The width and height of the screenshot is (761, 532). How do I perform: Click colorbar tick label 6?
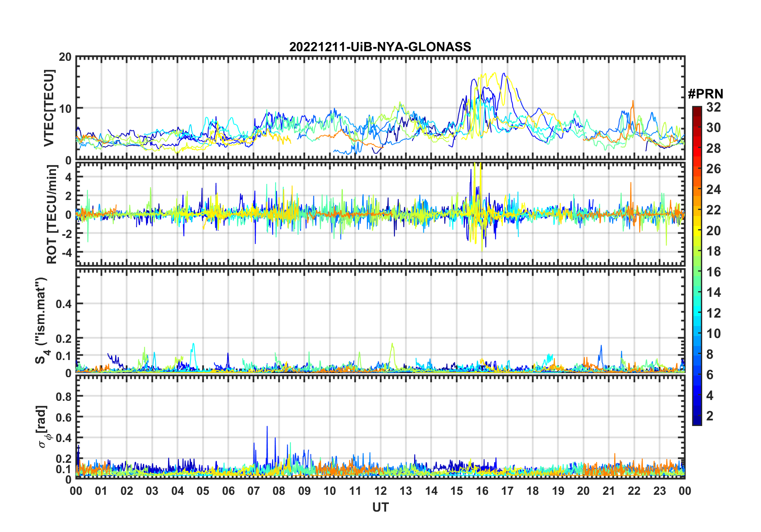710,375
